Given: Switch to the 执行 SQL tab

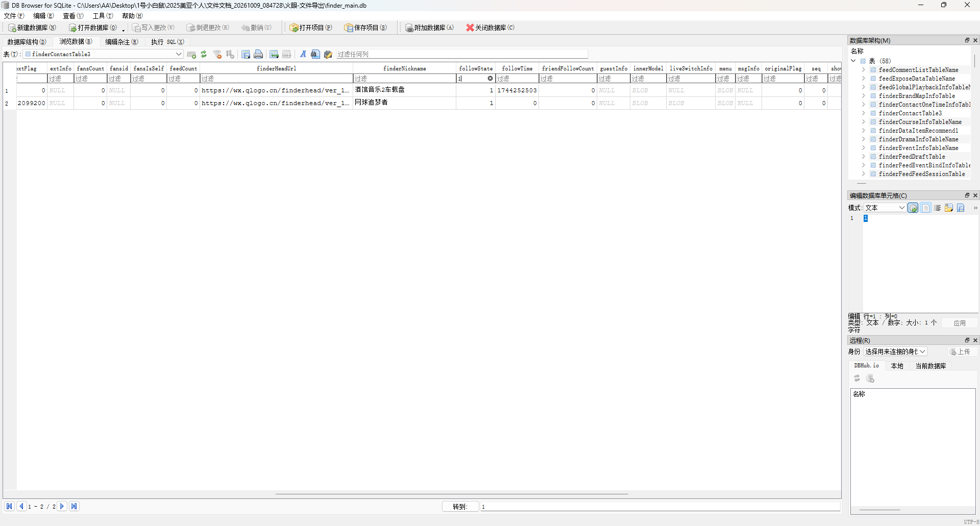Looking at the screenshot, I should [167, 42].
